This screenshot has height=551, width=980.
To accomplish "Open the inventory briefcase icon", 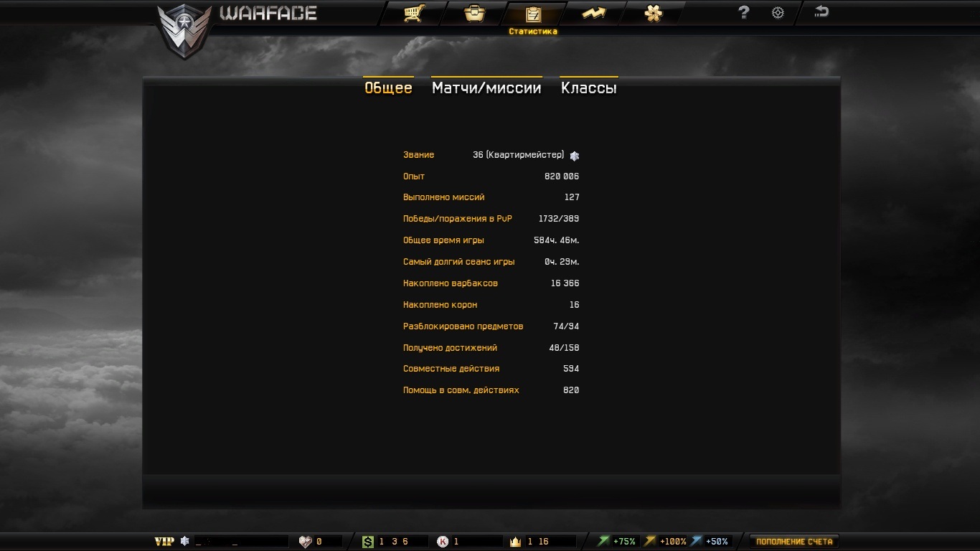I will point(474,13).
